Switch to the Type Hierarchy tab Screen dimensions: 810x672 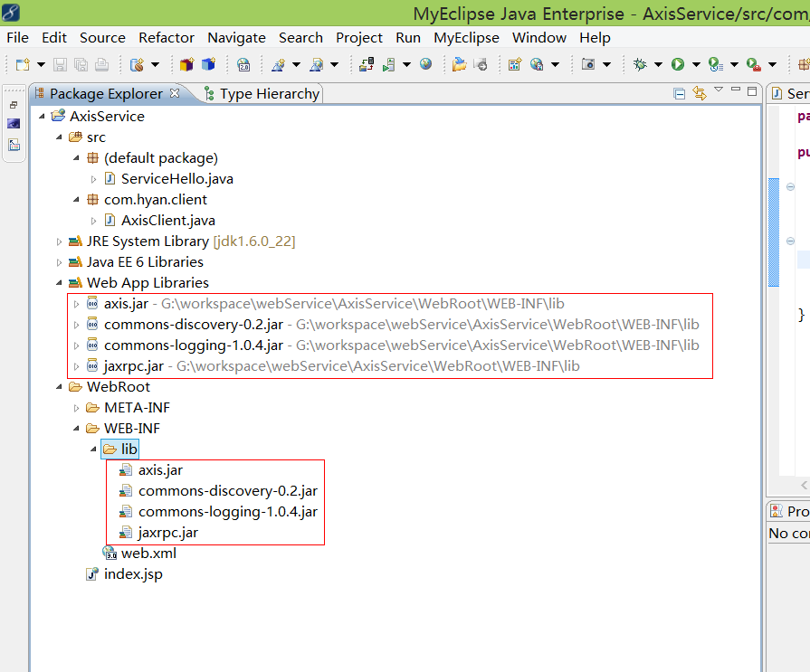(262, 94)
